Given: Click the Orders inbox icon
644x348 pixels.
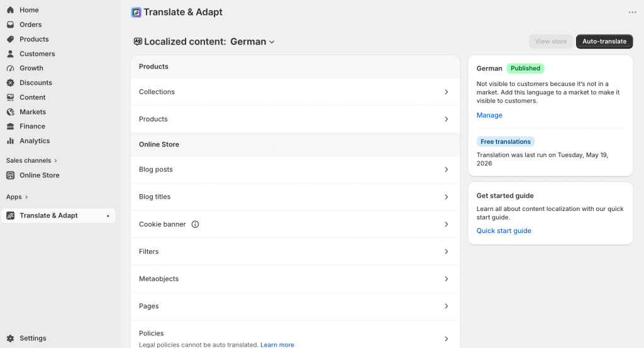Looking at the screenshot, I should click(10, 24).
